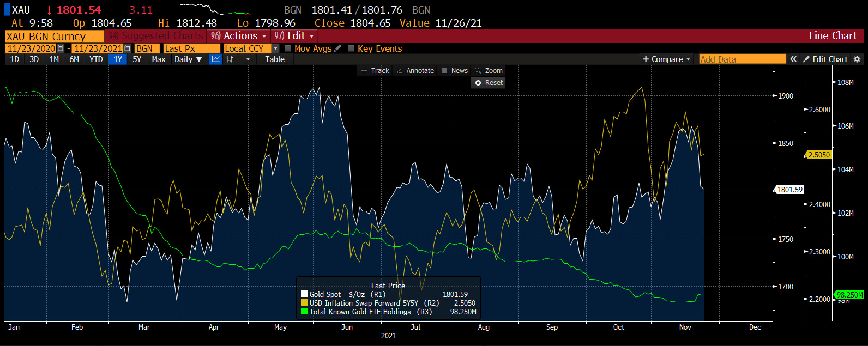
Task: Expand the Compare dropdown
Action: click(x=666, y=59)
